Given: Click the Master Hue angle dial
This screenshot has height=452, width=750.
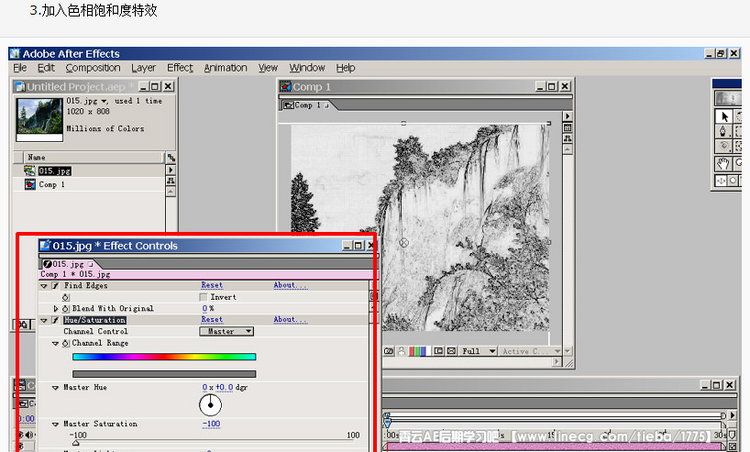Looking at the screenshot, I should pos(210,405).
